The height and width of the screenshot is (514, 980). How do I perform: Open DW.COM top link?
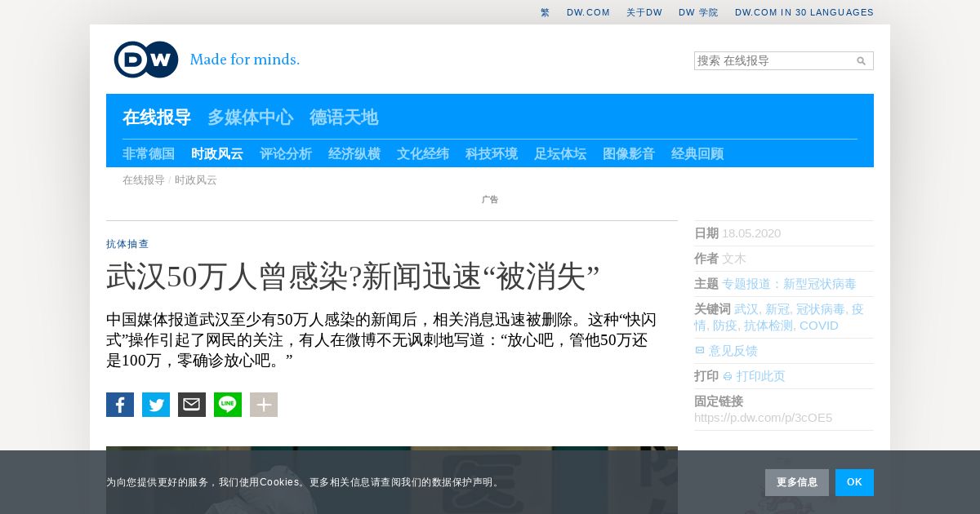(x=588, y=13)
